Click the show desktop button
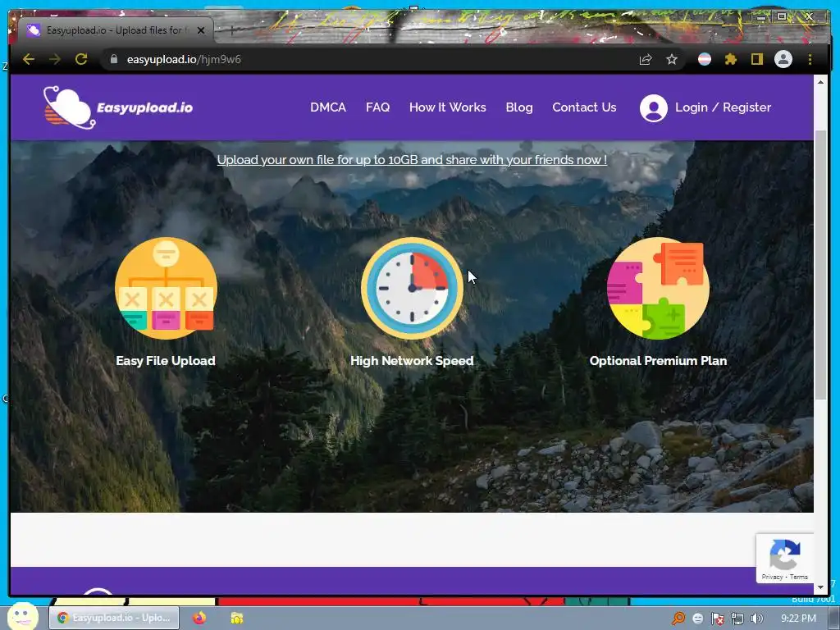 coord(833,619)
